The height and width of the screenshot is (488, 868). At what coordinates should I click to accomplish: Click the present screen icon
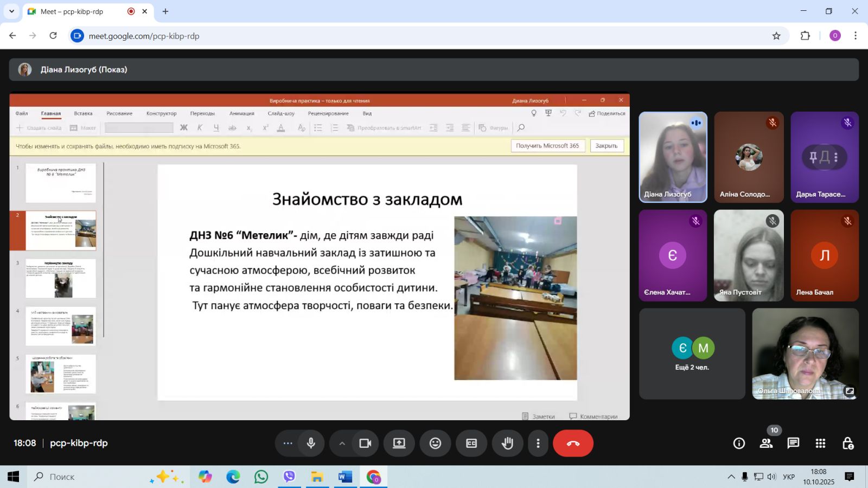pos(399,444)
